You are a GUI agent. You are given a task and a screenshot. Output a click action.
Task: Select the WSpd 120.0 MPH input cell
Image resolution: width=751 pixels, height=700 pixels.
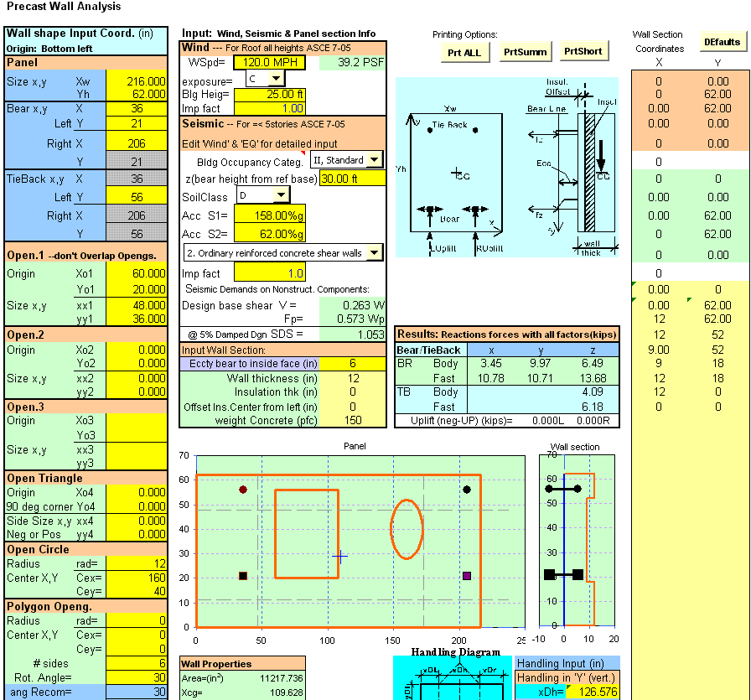[x=272, y=62]
